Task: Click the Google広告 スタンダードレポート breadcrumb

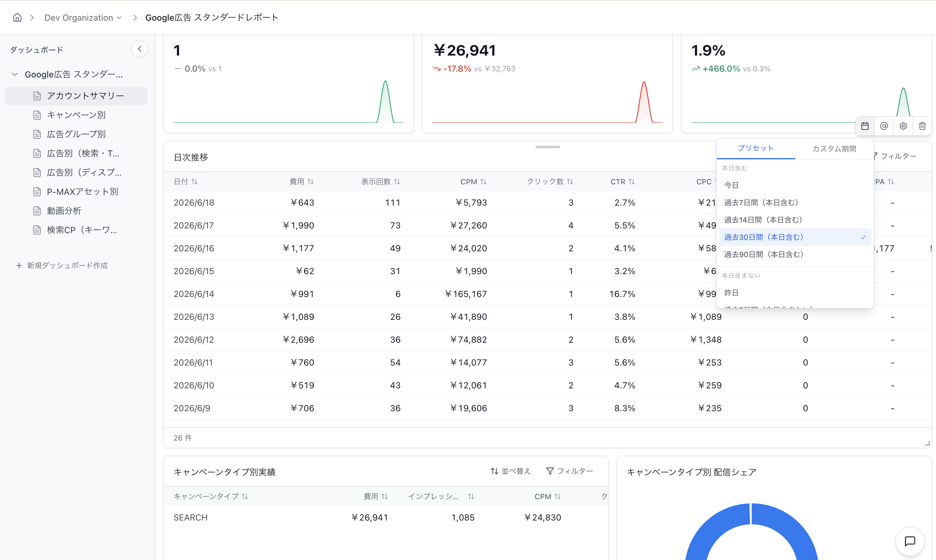Action: click(212, 18)
